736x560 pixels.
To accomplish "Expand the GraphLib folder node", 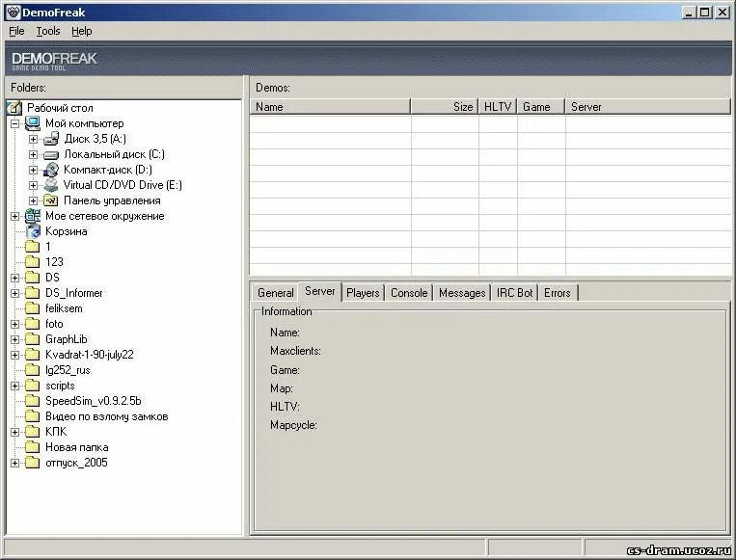I will tap(15, 340).
